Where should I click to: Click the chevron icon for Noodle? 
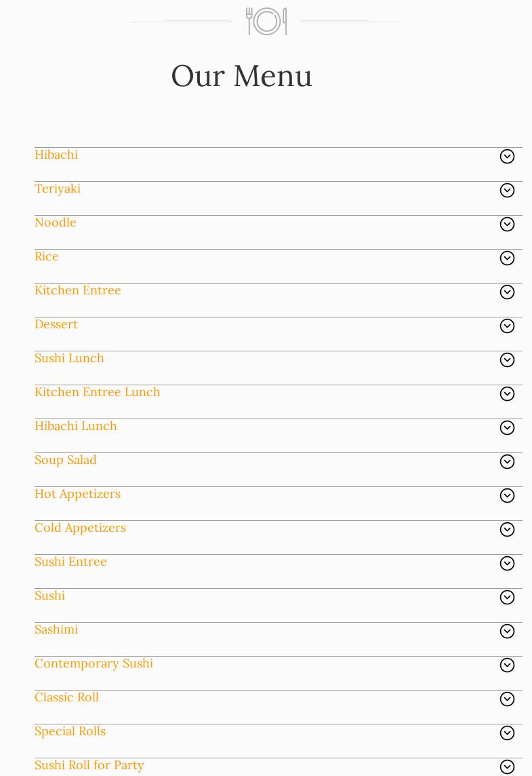(507, 225)
